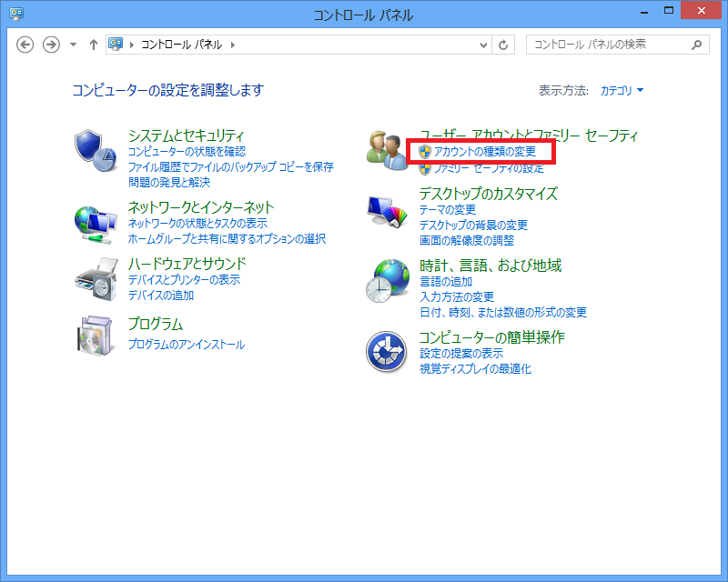Open ネットワークの状態とタスクの表示 link

pos(197,224)
